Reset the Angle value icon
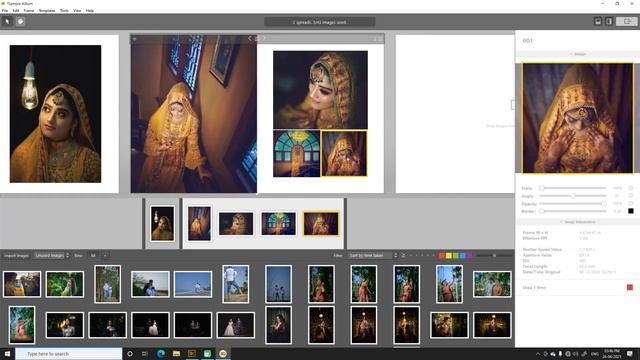 pos(631,196)
